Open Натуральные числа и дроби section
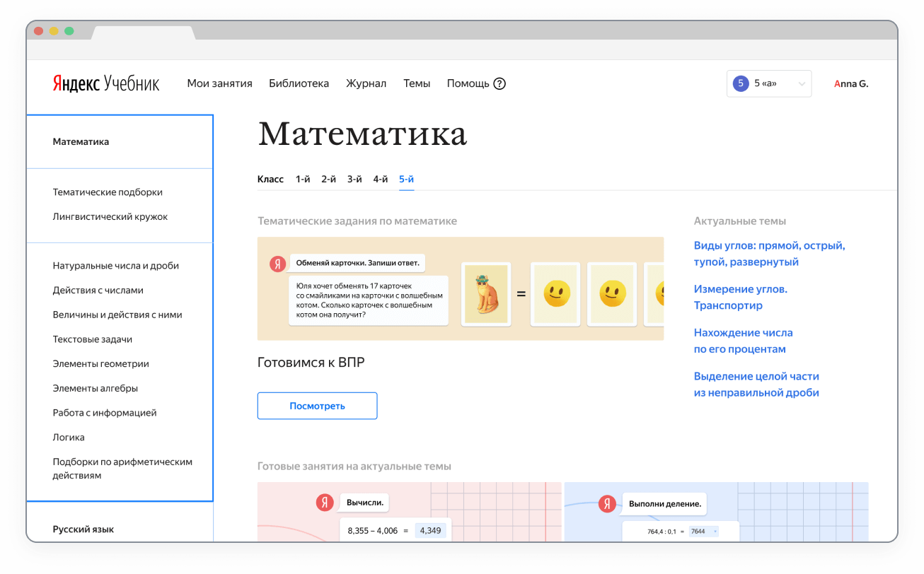924x574 pixels. pyautogui.click(x=116, y=266)
